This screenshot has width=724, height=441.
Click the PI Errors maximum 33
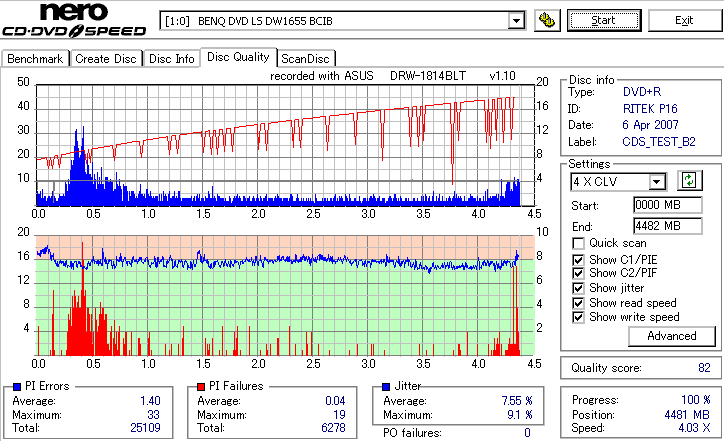click(x=153, y=415)
